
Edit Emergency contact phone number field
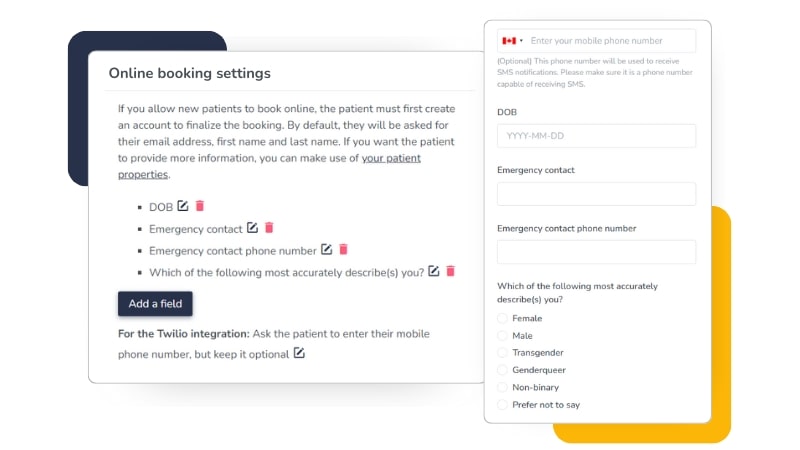click(x=326, y=249)
